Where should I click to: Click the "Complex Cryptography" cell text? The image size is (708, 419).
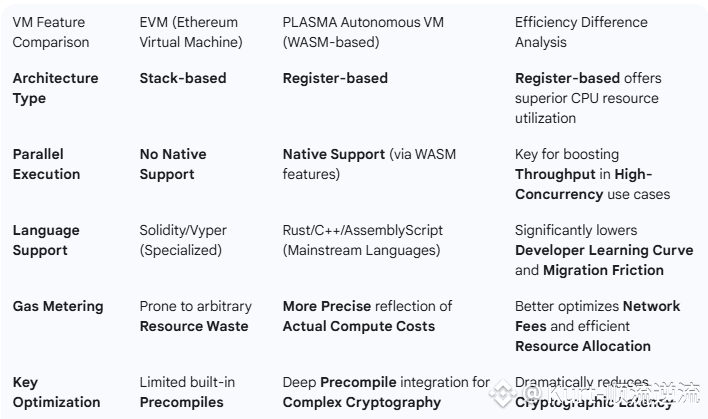362,402
